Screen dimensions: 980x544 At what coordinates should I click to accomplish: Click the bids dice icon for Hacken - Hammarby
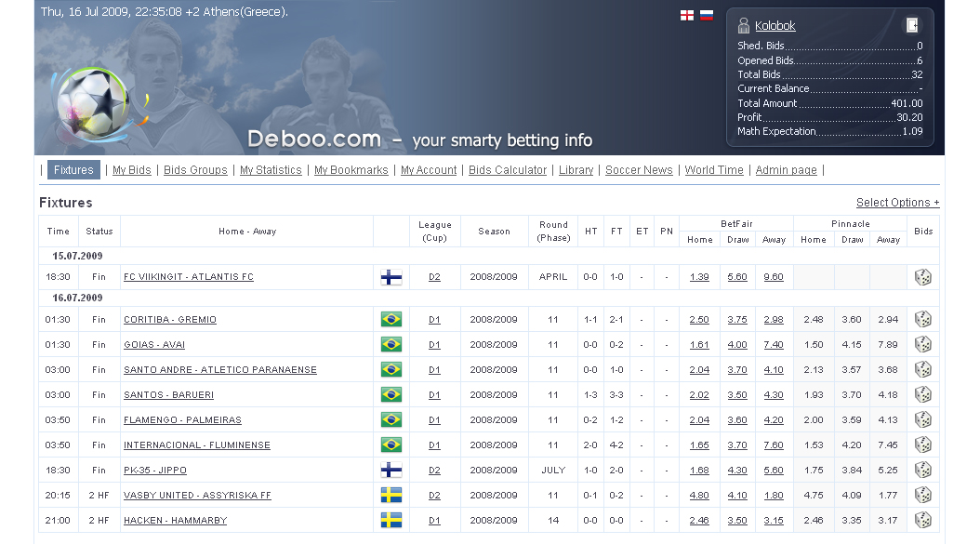[923, 520]
